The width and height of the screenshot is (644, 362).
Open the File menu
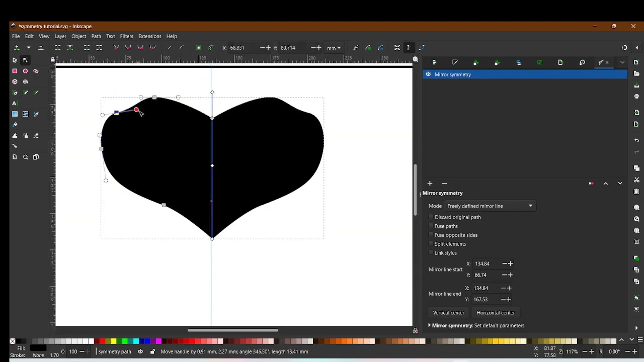click(x=16, y=36)
